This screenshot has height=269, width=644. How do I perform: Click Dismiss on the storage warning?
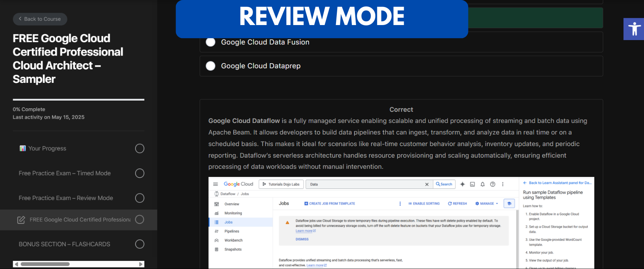click(302, 239)
